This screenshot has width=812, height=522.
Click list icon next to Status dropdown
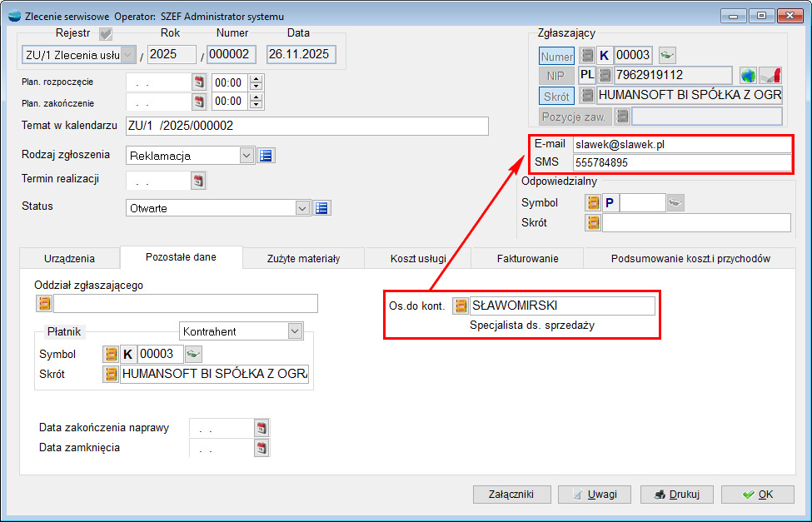323,208
